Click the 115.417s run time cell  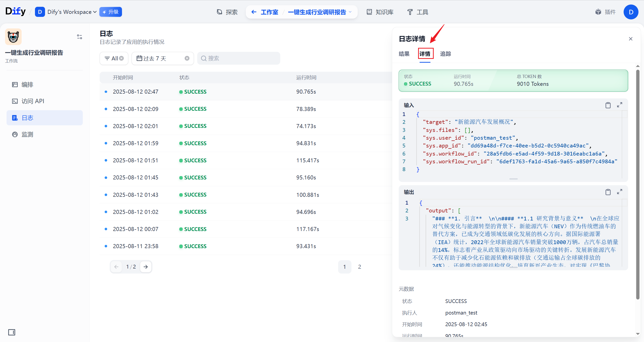coord(308,160)
